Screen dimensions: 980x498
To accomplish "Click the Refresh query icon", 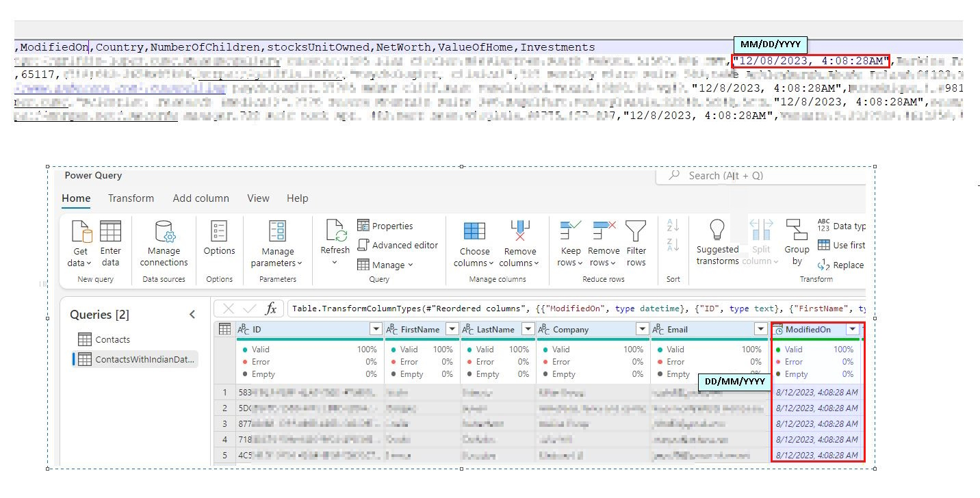I will (x=335, y=233).
